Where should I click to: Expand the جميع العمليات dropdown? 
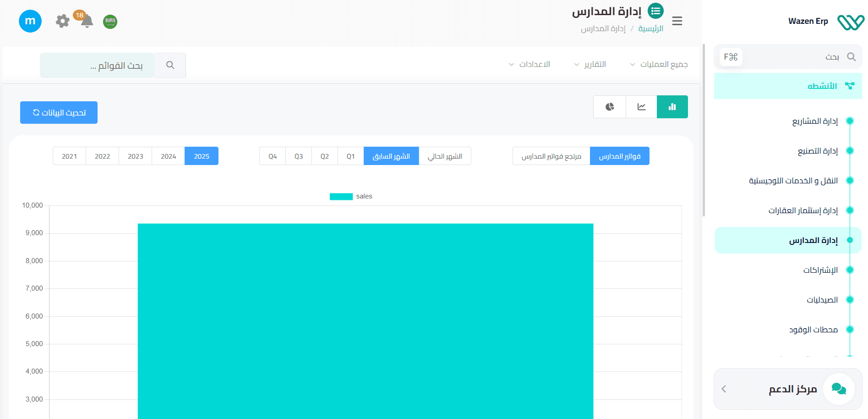tap(659, 65)
